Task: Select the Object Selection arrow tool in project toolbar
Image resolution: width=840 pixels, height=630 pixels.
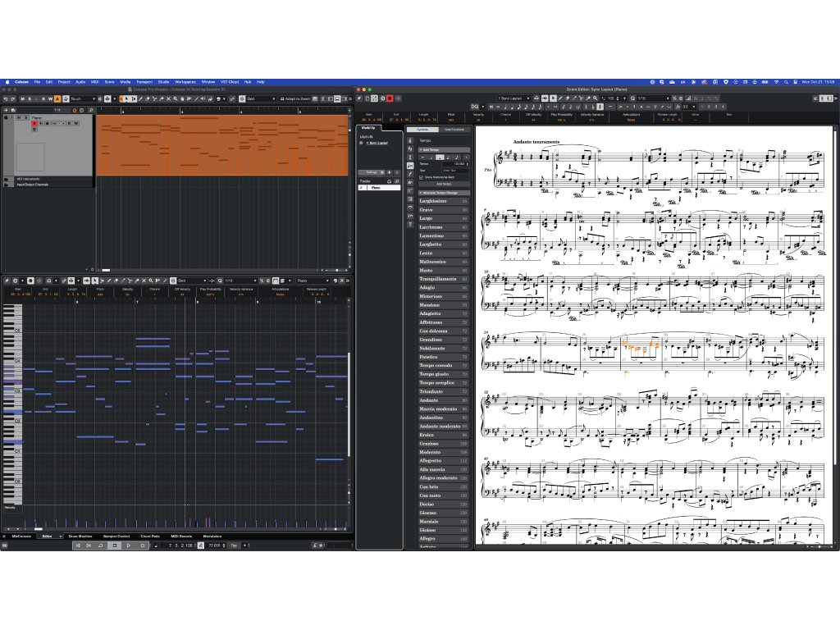Action: pyautogui.click(x=127, y=98)
